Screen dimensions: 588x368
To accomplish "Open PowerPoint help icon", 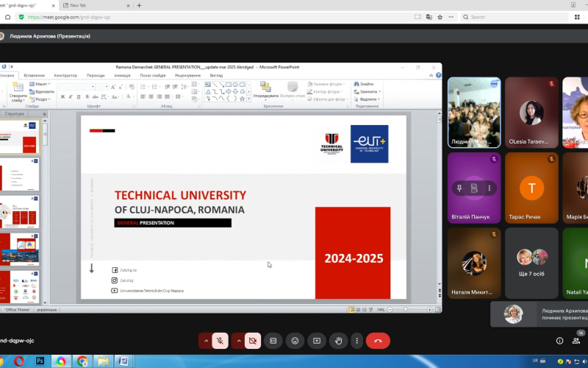I will [x=438, y=75].
